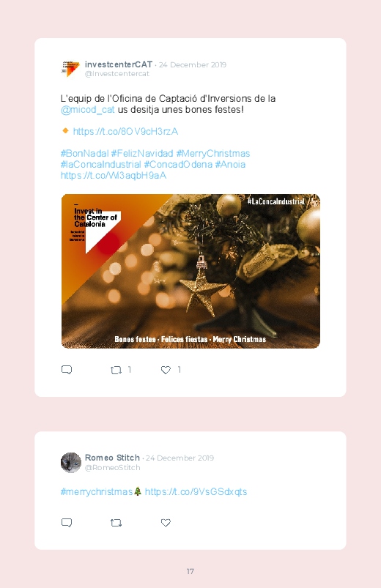Viewport: 381px width, 588px height.
Task: Open the investcenterCAT profile avatar
Action: click(70, 69)
